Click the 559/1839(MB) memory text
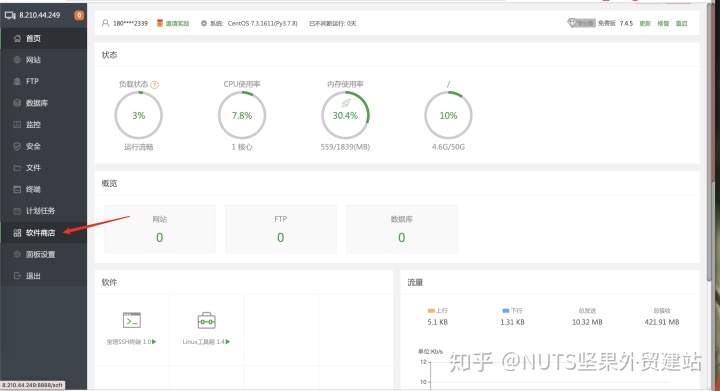This screenshot has width=720, height=391. click(345, 147)
